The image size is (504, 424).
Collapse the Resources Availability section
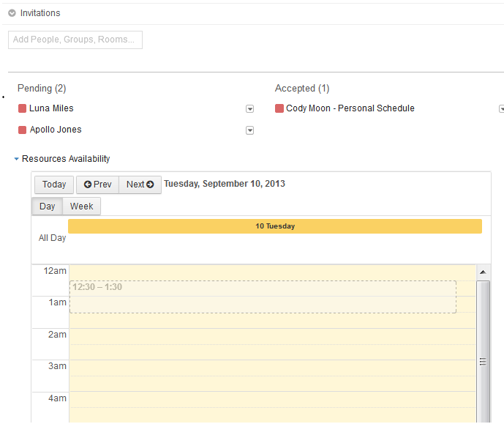pos(16,159)
